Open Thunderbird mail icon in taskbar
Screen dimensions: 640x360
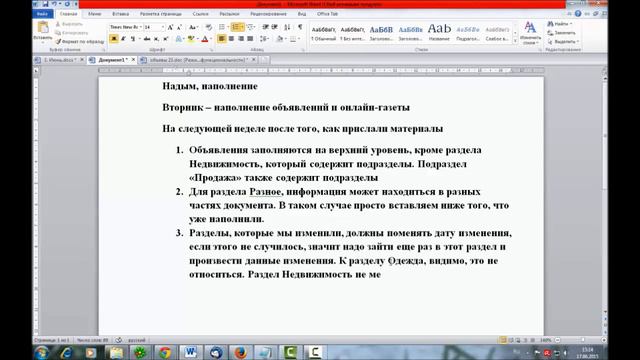tap(216, 352)
